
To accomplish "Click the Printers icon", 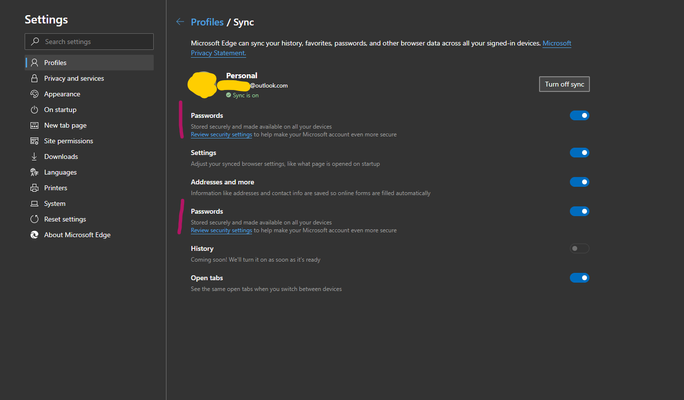I will 34,188.
